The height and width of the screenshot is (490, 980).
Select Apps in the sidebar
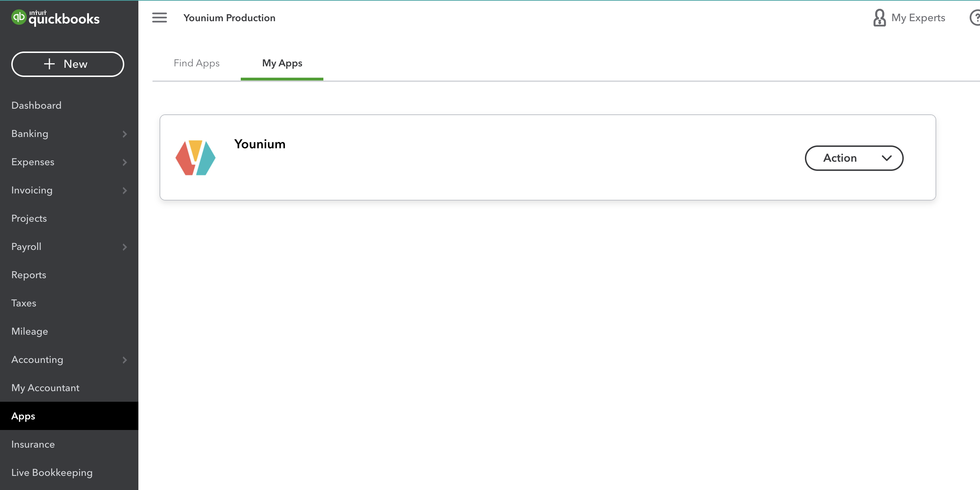point(69,416)
